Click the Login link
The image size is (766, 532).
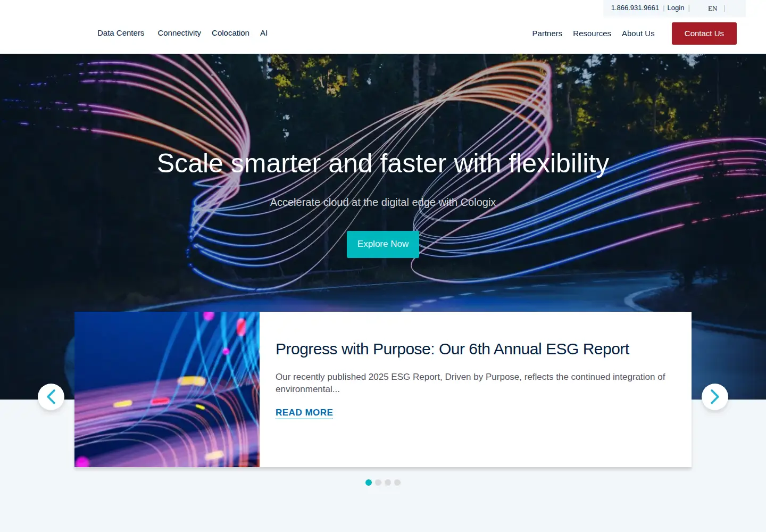coord(676,8)
